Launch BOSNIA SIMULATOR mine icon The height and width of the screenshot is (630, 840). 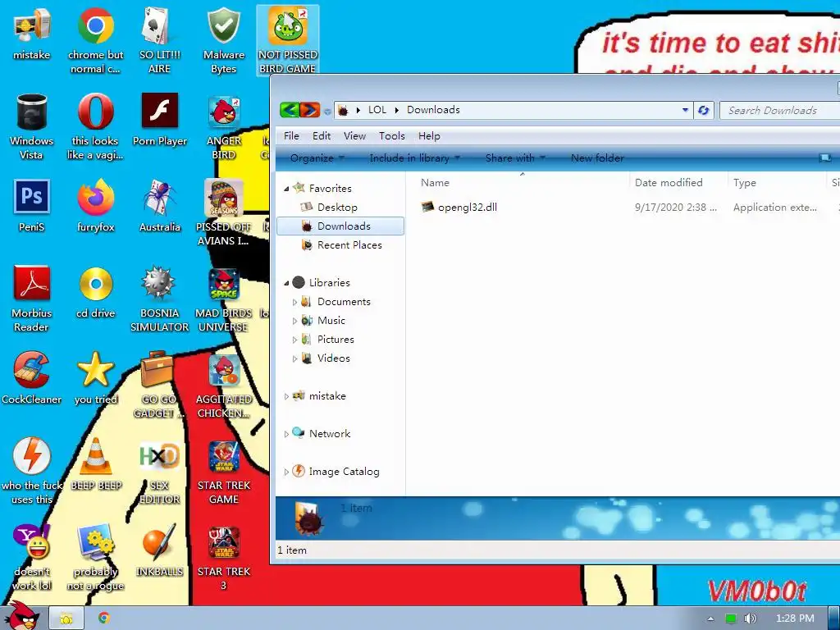click(160, 299)
